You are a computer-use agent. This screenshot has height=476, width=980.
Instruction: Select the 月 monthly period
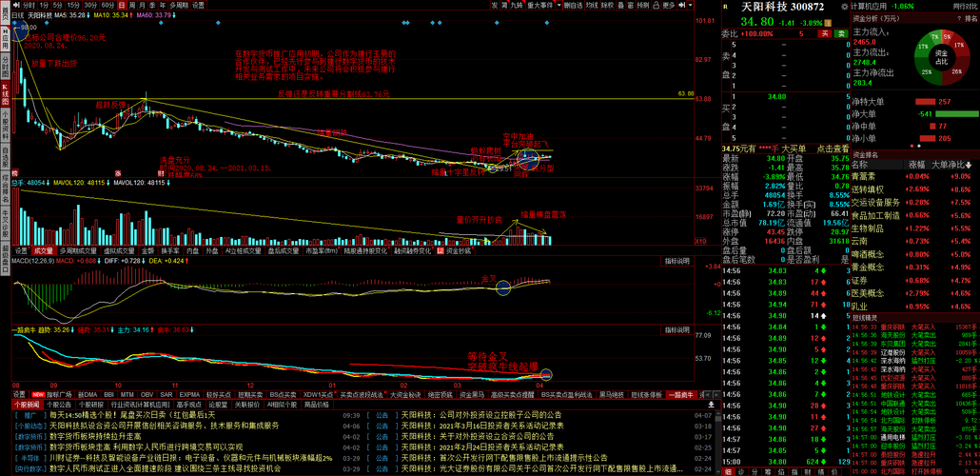142,5
